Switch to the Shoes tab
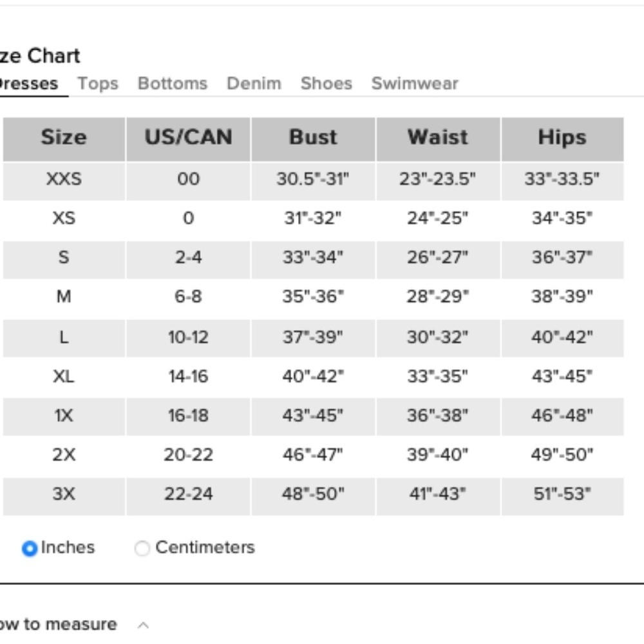The image size is (644, 644). click(327, 84)
